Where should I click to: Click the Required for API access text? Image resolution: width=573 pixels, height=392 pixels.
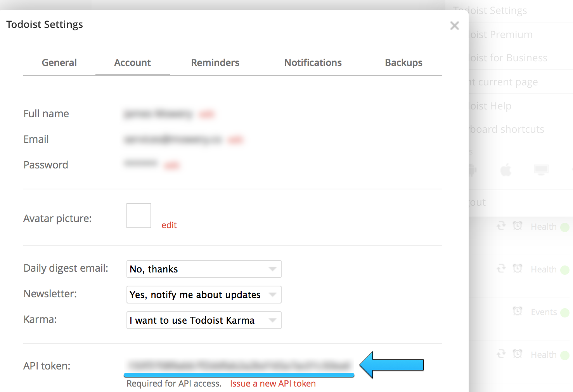174,383
